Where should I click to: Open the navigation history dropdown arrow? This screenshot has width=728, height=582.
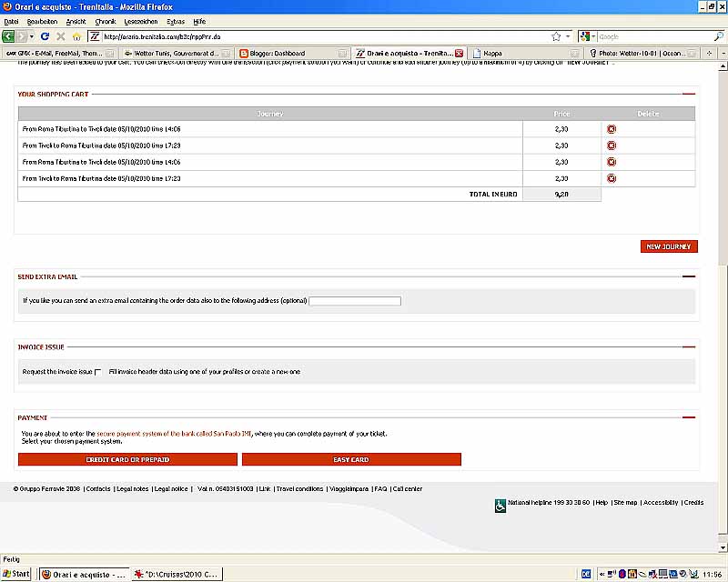pyautogui.click(x=32, y=36)
